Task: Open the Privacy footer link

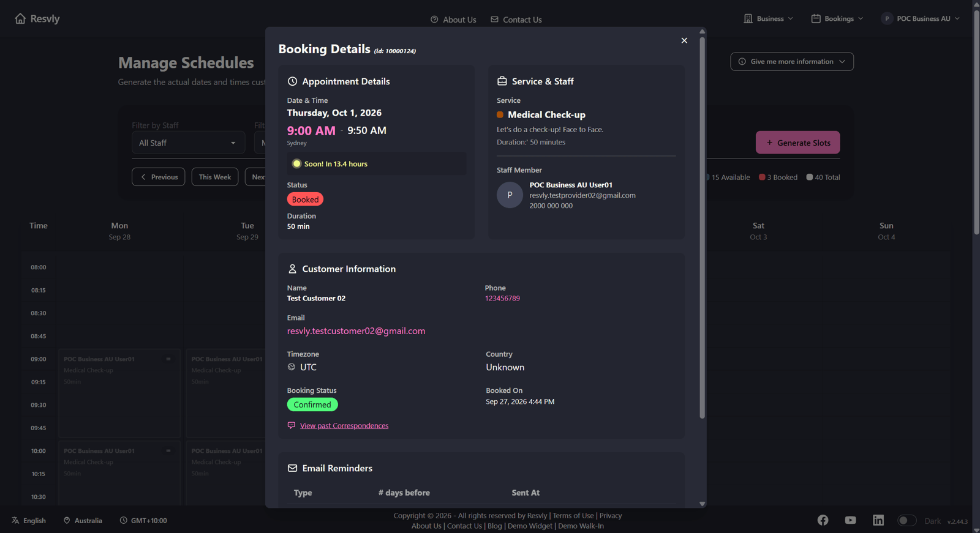Action: click(611, 516)
